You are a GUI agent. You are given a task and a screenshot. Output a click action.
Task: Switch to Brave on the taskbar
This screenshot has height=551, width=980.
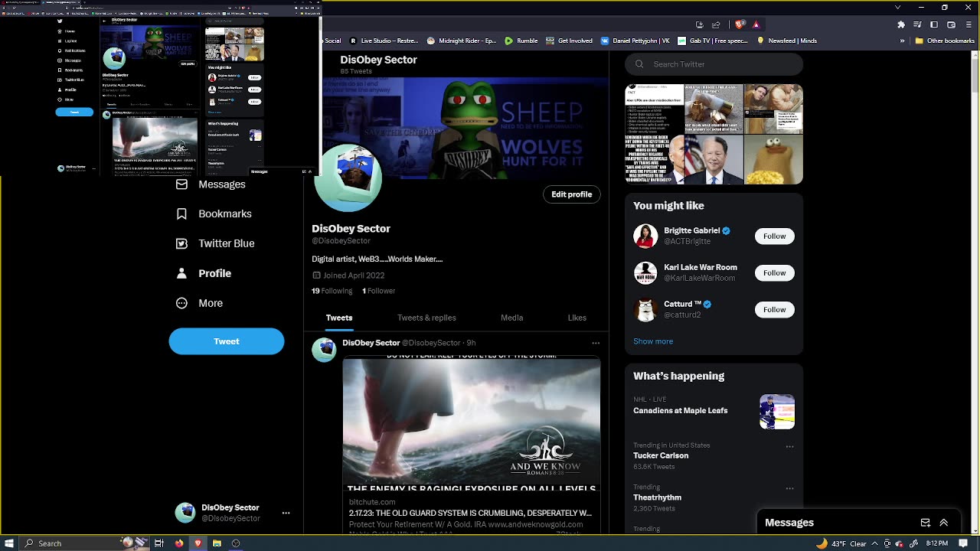tap(198, 543)
